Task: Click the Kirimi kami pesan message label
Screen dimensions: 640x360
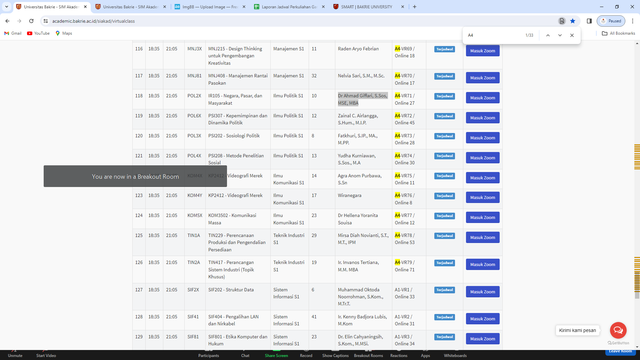Action: point(577,330)
